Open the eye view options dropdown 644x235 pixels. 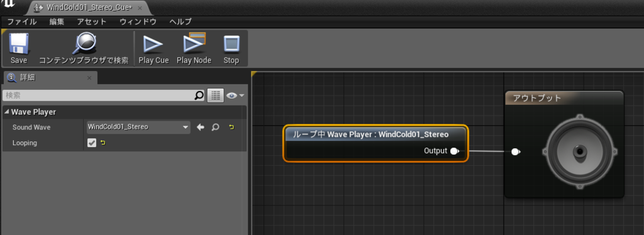coord(235,96)
